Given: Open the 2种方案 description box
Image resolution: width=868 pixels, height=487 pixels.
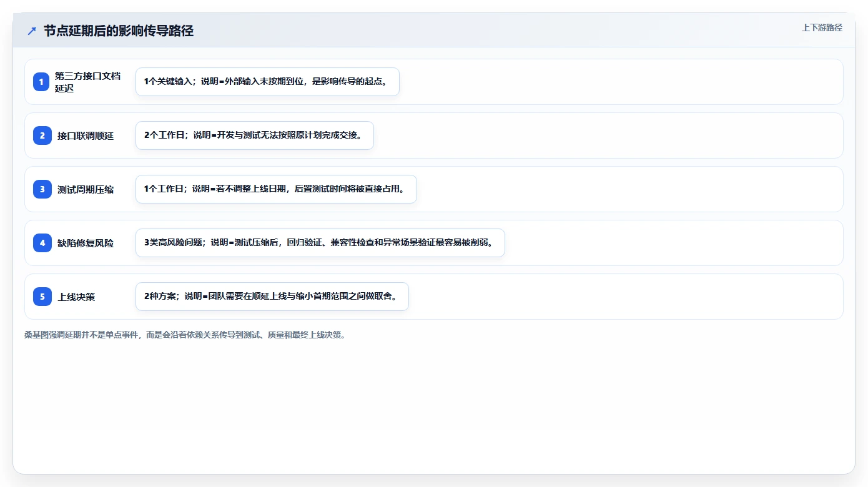Looking at the screenshot, I should 272,297.
